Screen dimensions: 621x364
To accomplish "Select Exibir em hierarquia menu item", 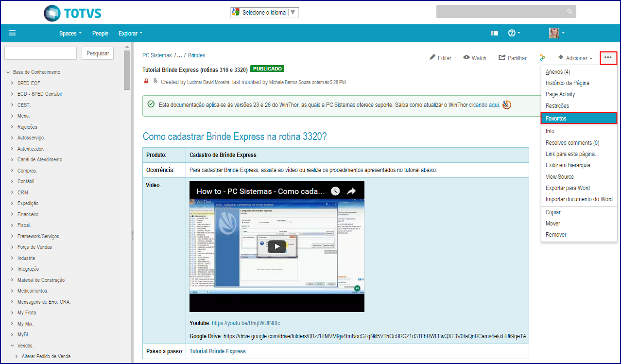I will (x=579, y=165).
